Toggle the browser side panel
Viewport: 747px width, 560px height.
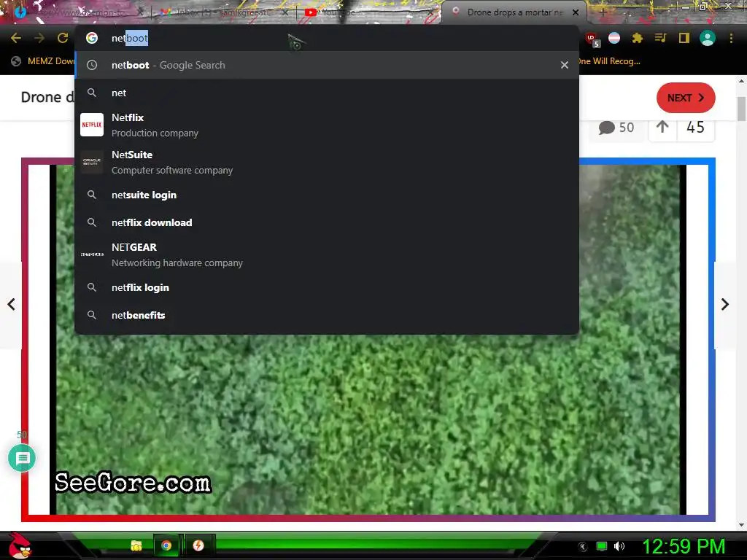[684, 38]
